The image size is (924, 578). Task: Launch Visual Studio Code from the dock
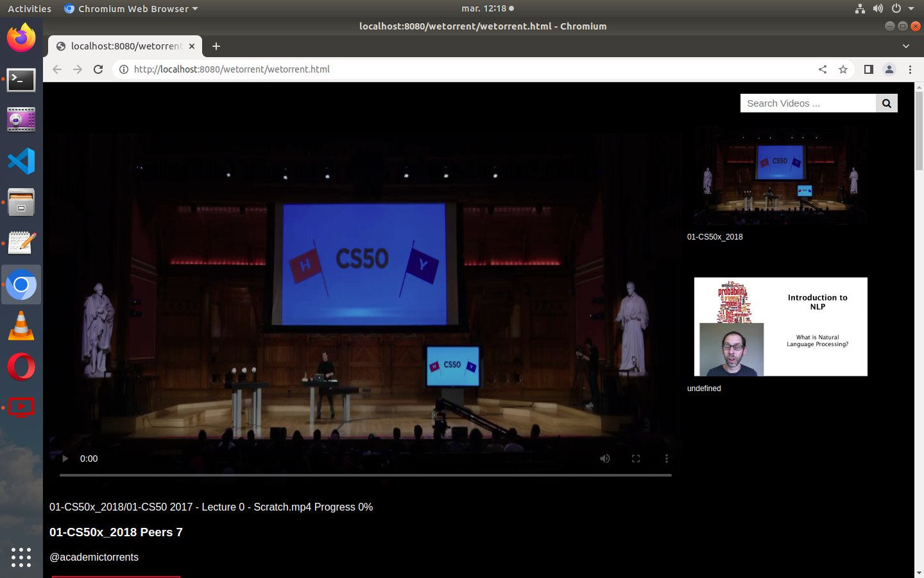[21, 161]
